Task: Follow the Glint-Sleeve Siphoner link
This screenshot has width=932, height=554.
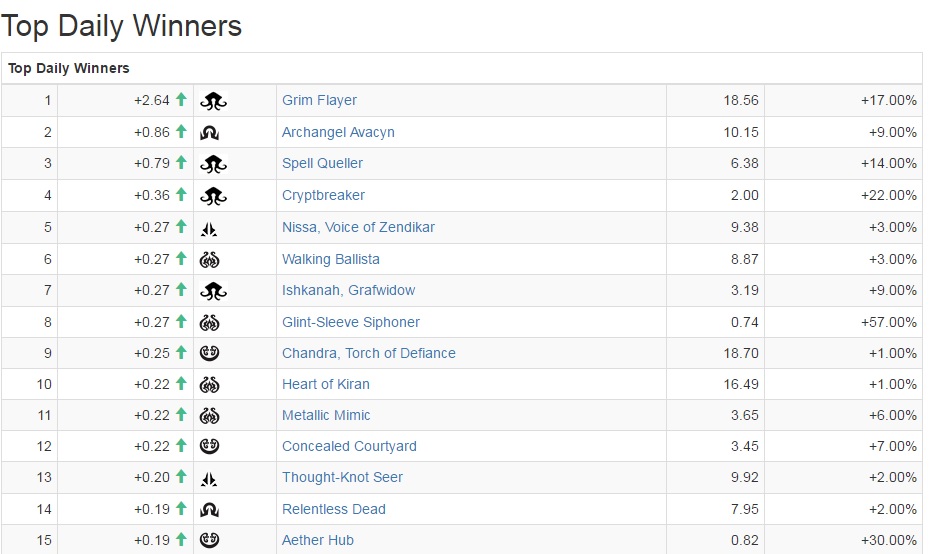Action: point(350,322)
